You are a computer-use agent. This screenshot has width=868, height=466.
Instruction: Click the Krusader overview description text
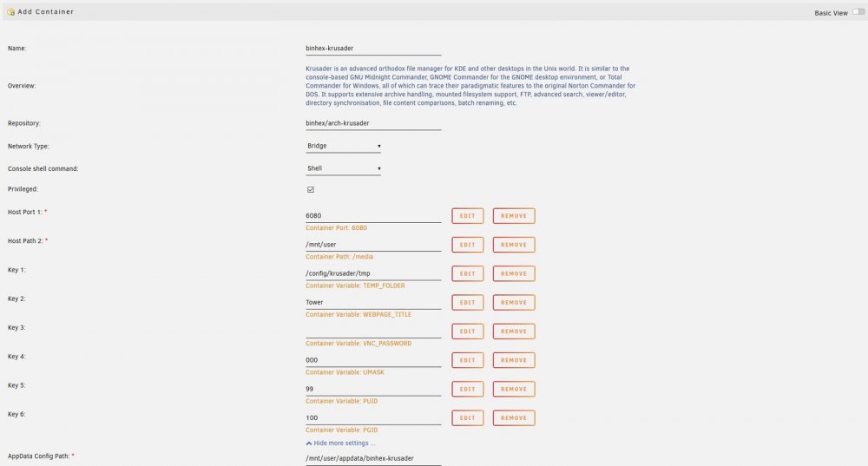click(x=470, y=86)
